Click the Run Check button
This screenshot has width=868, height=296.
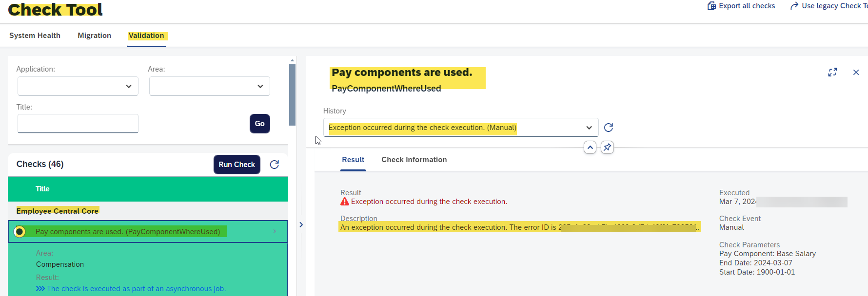(x=237, y=165)
